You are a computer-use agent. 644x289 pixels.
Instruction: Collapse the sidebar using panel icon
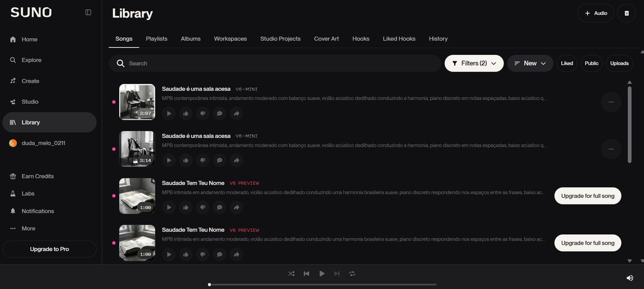tap(88, 12)
